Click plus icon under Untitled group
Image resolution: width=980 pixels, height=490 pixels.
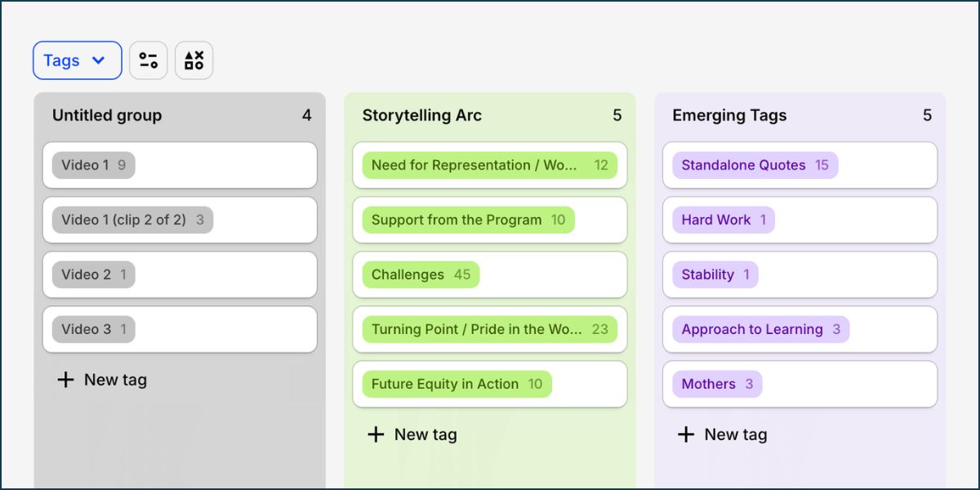(x=65, y=380)
